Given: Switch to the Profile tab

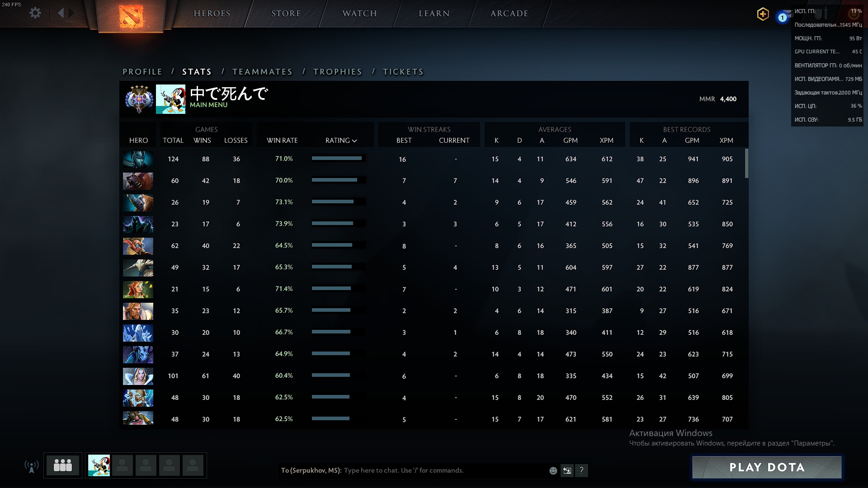Looking at the screenshot, I should [142, 72].
